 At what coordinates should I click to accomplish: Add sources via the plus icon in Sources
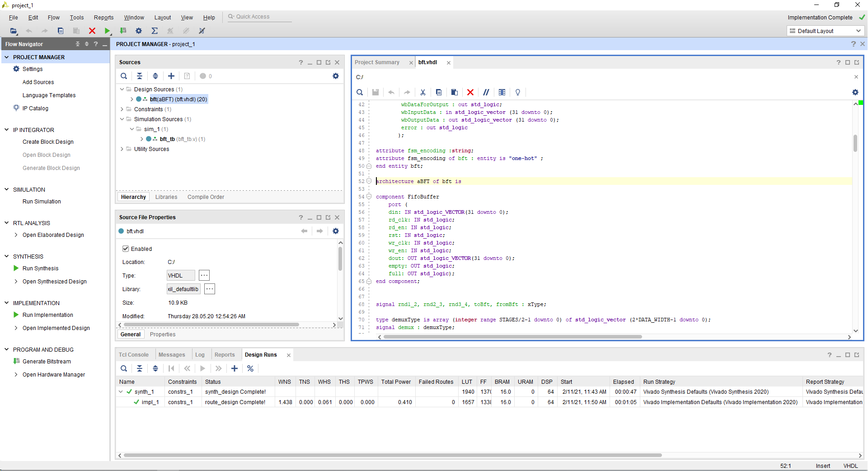(x=171, y=76)
